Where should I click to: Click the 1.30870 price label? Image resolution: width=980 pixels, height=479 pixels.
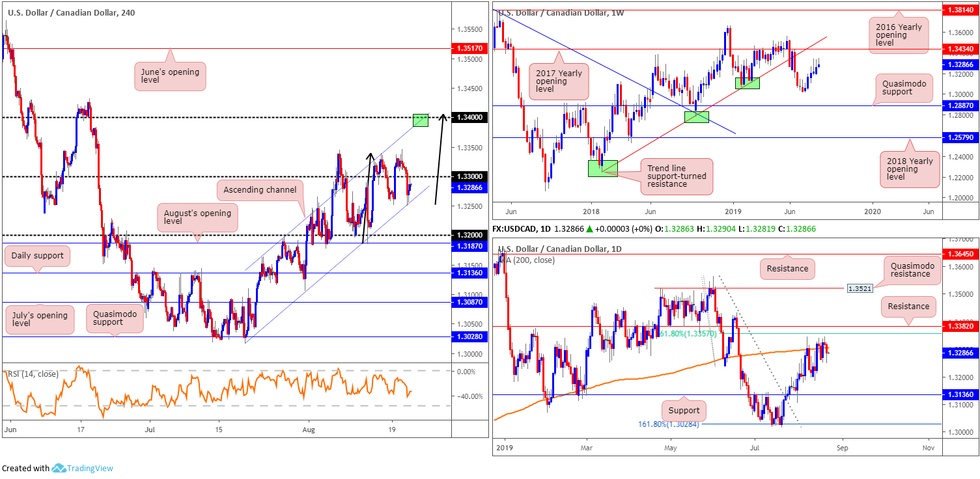point(471,302)
